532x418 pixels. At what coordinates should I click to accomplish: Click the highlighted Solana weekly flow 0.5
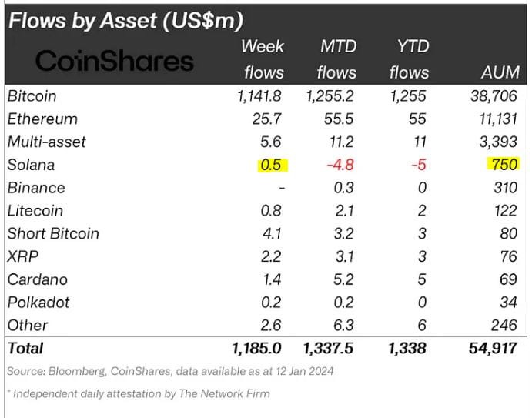[x=273, y=166]
